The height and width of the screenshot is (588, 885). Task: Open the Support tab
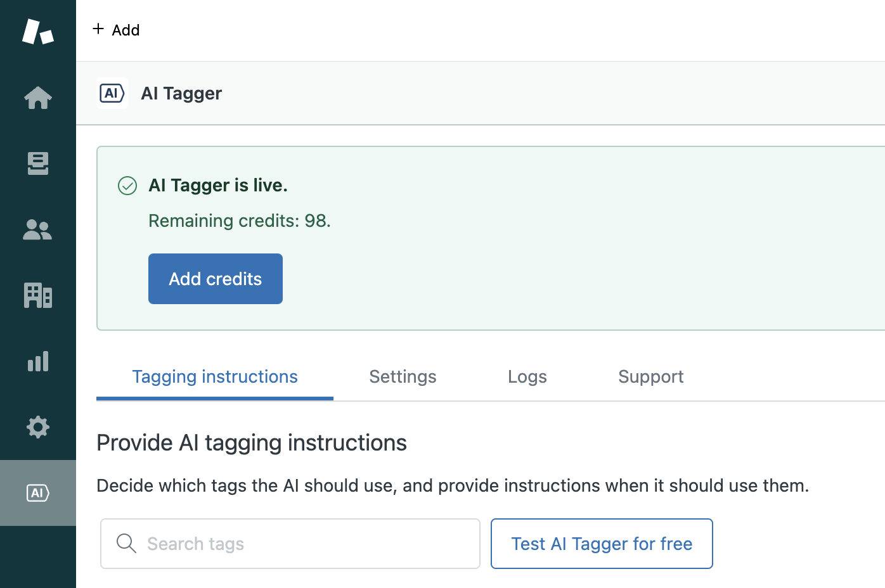click(650, 377)
